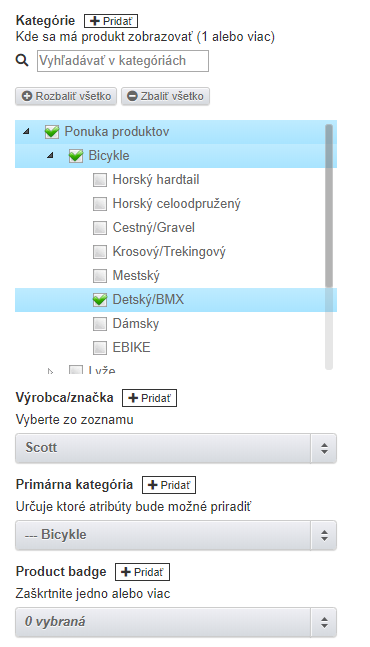Screen dimensions: 370x647
Task: Enable the EBIKE category checkbox
Action: (99, 348)
